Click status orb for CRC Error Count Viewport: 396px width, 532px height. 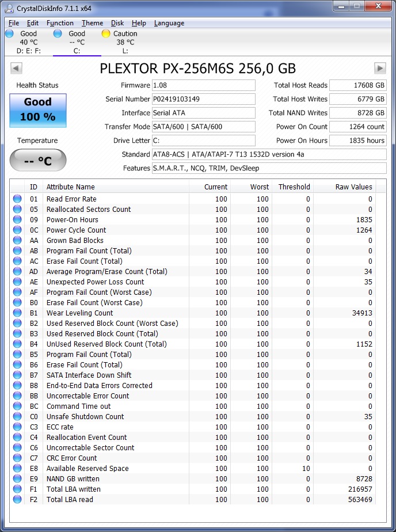(17, 458)
